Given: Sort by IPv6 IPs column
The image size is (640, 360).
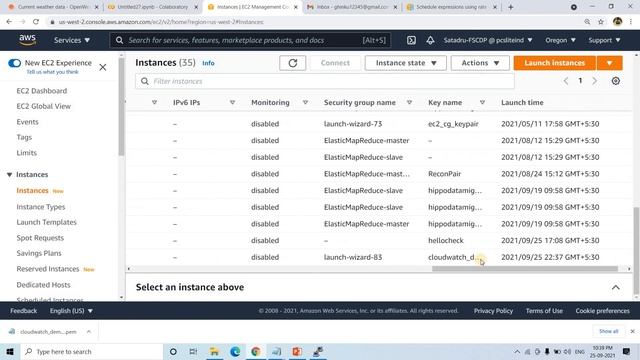Looking at the screenshot, I should 232,102.
